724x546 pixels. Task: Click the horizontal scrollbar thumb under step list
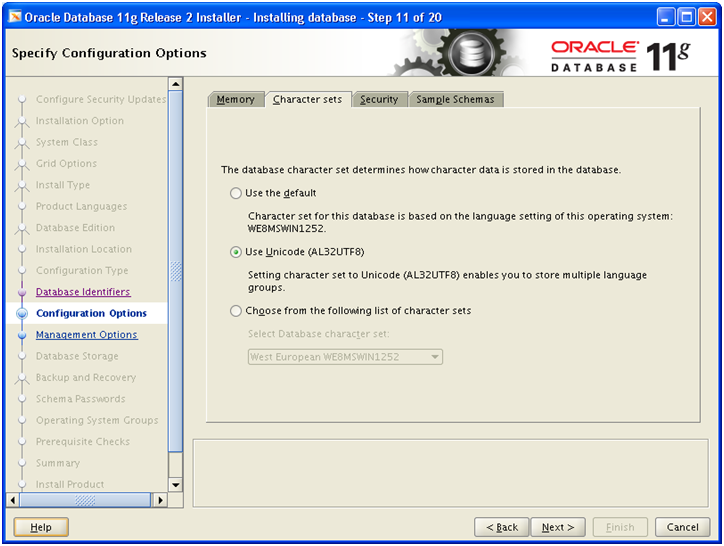pos(85,500)
